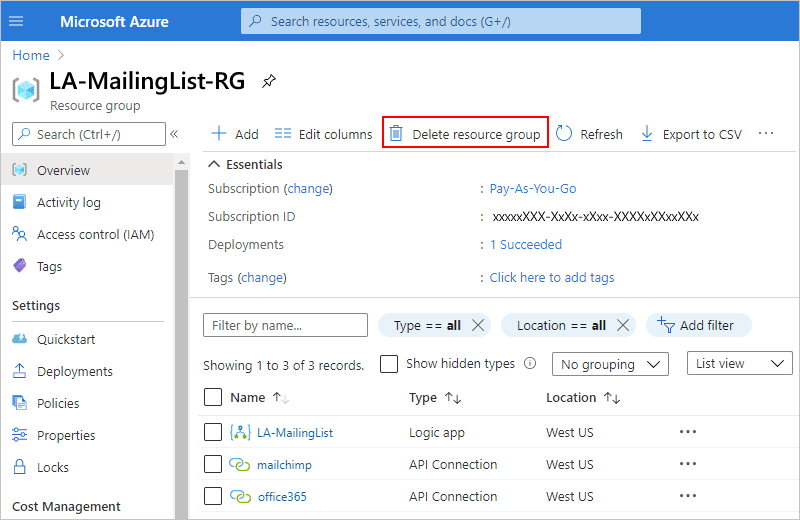Go to Home breadcrumb
The width and height of the screenshot is (800, 520).
[31, 55]
